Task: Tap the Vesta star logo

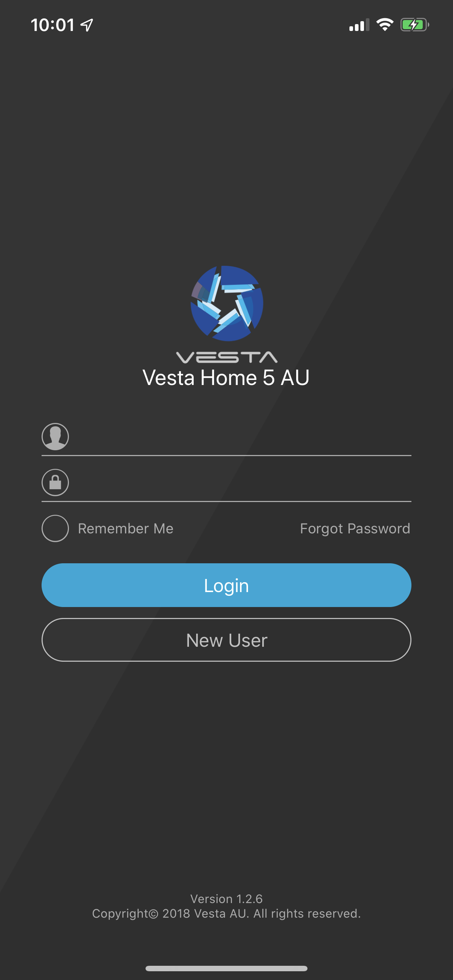Action: (x=226, y=303)
